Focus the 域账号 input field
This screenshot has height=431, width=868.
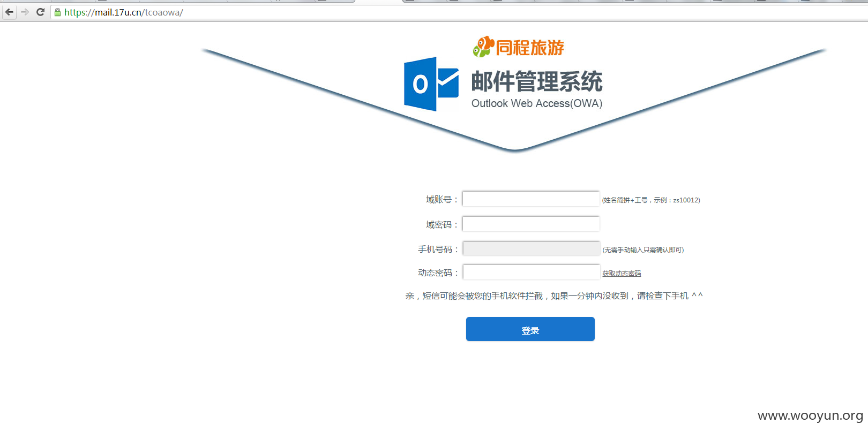tap(531, 199)
